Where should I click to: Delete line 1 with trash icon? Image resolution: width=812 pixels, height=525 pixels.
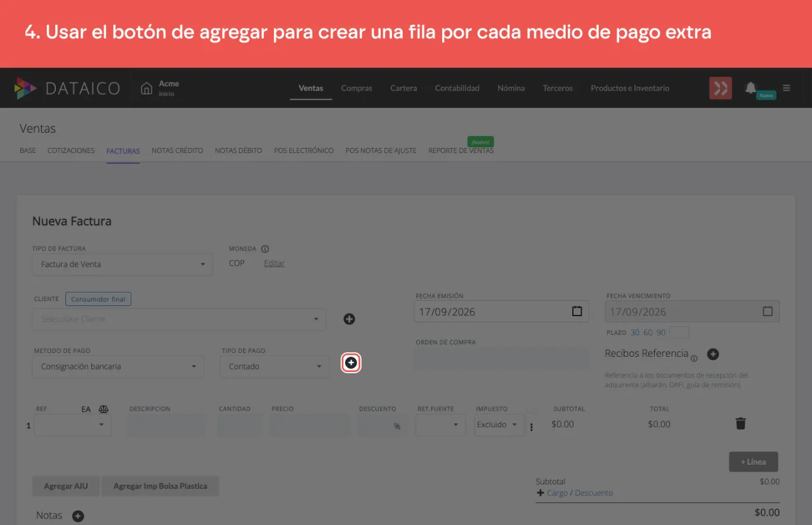tap(740, 423)
